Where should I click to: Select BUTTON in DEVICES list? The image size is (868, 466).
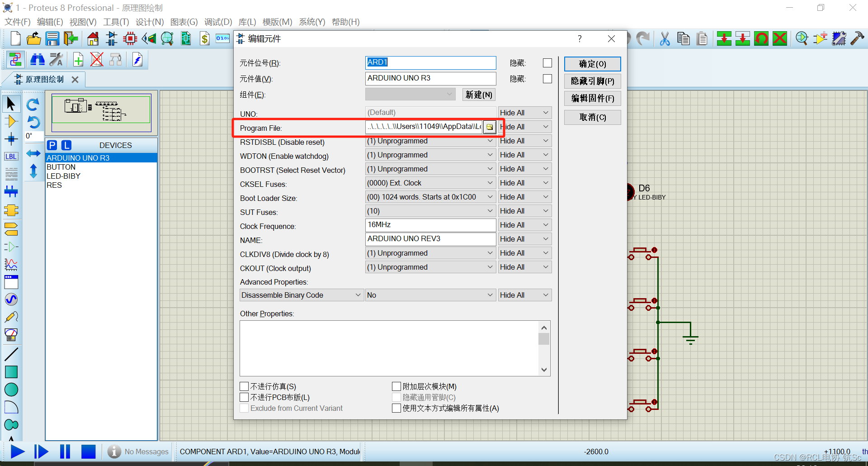click(61, 167)
